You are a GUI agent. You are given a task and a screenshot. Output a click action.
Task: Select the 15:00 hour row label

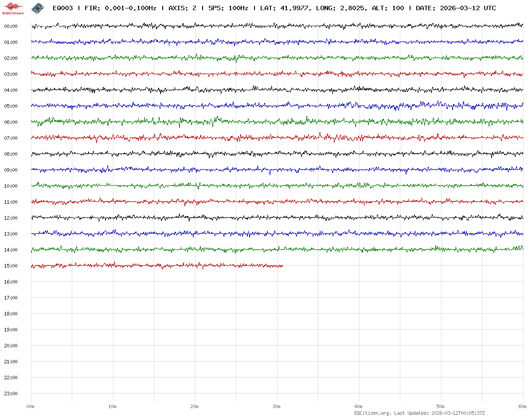click(x=11, y=266)
